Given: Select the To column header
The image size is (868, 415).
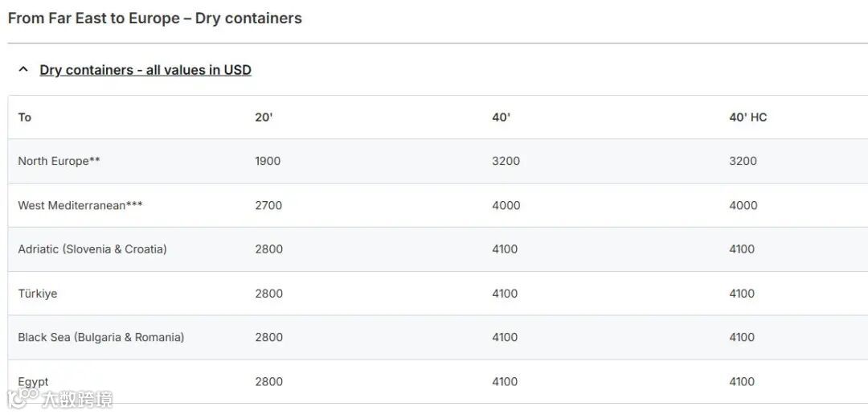Looking at the screenshot, I should 24,117.
